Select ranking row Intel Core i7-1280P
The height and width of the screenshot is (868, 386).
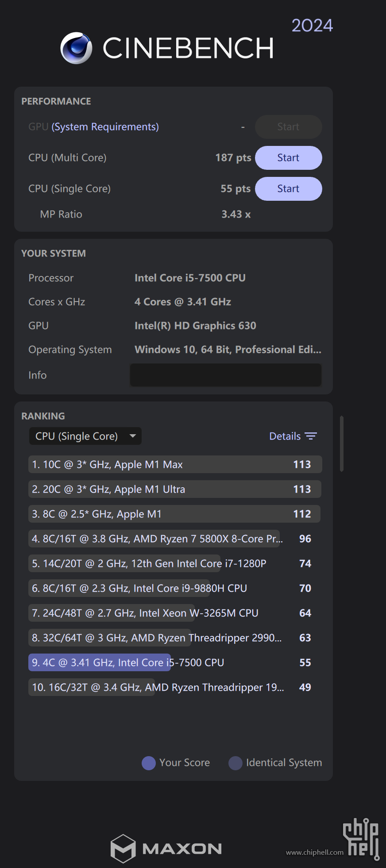pos(175,563)
